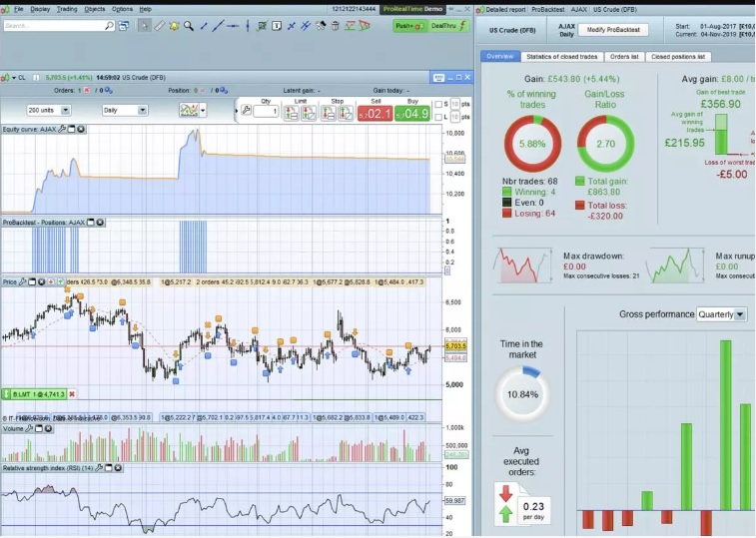The image size is (756, 538).
Task: Click the DealThru button
Action: 444,26
